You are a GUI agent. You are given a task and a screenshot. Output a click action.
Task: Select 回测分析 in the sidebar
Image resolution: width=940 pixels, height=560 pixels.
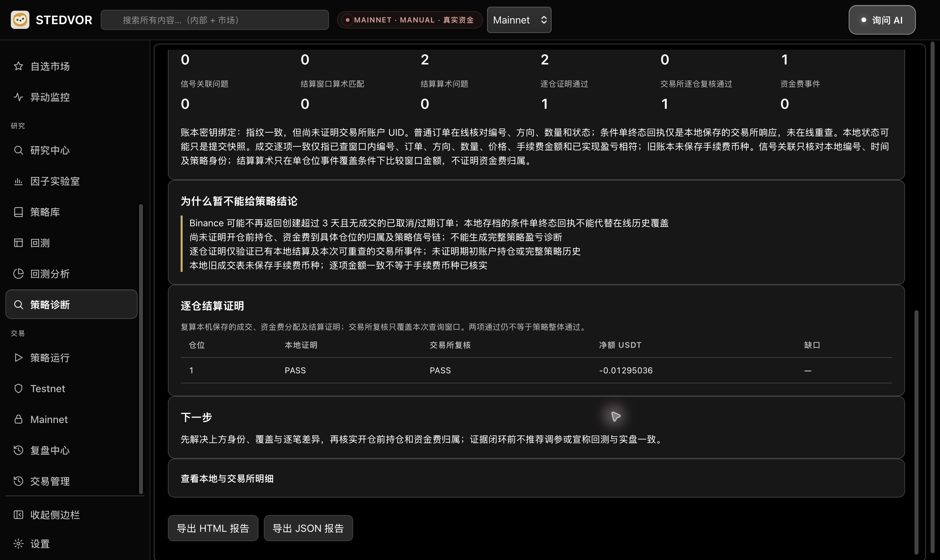(72, 274)
